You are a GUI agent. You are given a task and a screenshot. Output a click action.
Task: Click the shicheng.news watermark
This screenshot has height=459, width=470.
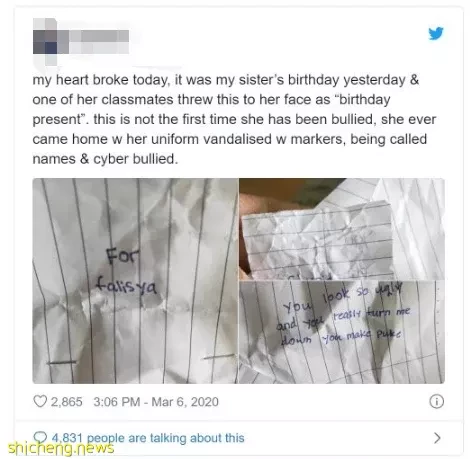pyautogui.click(x=61, y=448)
